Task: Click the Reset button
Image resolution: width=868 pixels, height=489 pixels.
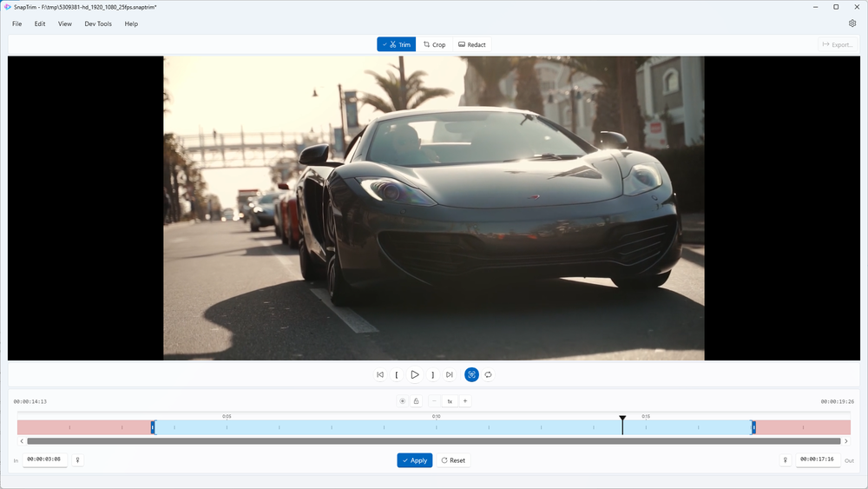Action: [x=452, y=460]
